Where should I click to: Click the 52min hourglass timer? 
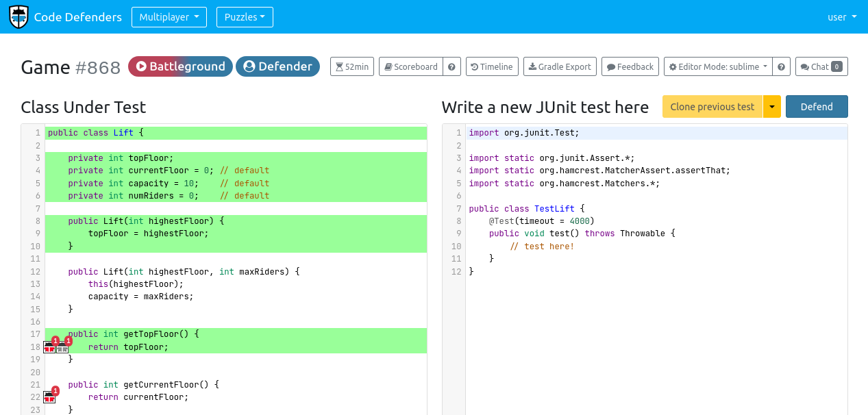(352, 66)
